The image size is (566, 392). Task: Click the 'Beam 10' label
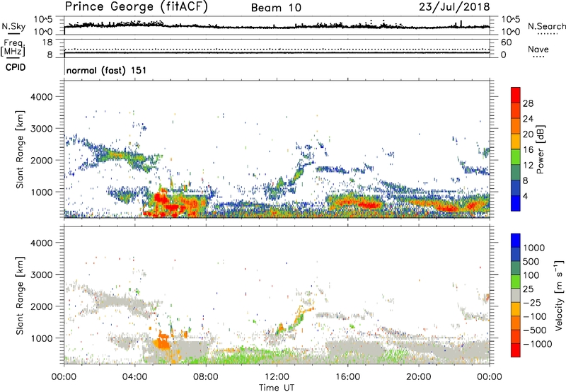[276, 8]
